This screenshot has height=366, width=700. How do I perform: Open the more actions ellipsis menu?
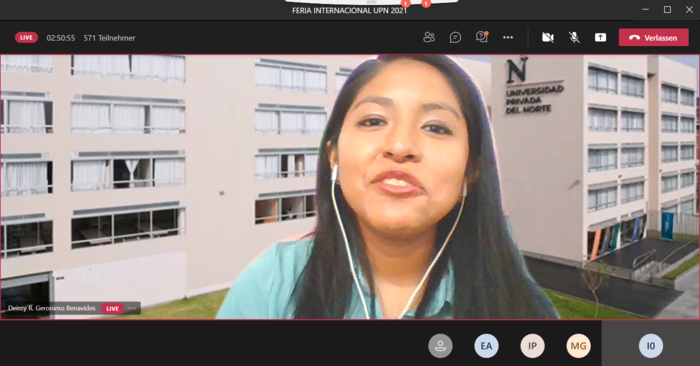[508, 37]
